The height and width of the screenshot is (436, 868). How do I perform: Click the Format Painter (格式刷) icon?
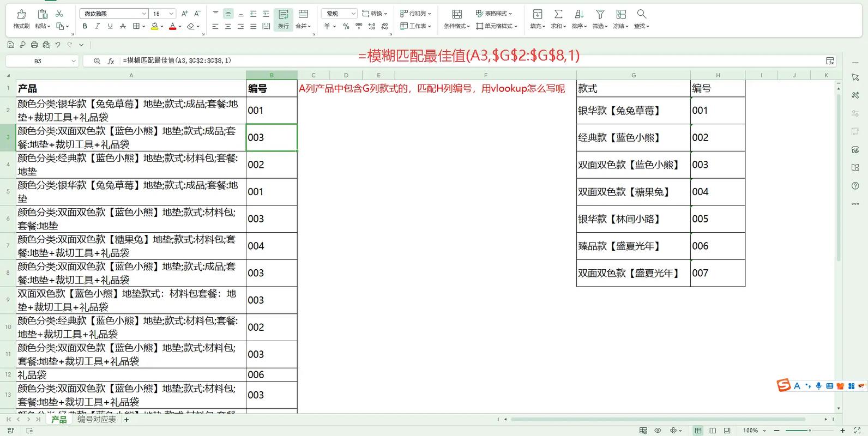pyautogui.click(x=21, y=14)
